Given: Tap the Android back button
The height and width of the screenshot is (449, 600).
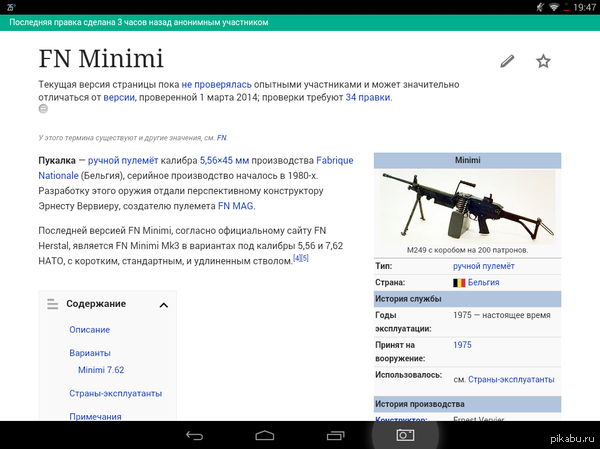Looking at the screenshot, I should coord(194,435).
